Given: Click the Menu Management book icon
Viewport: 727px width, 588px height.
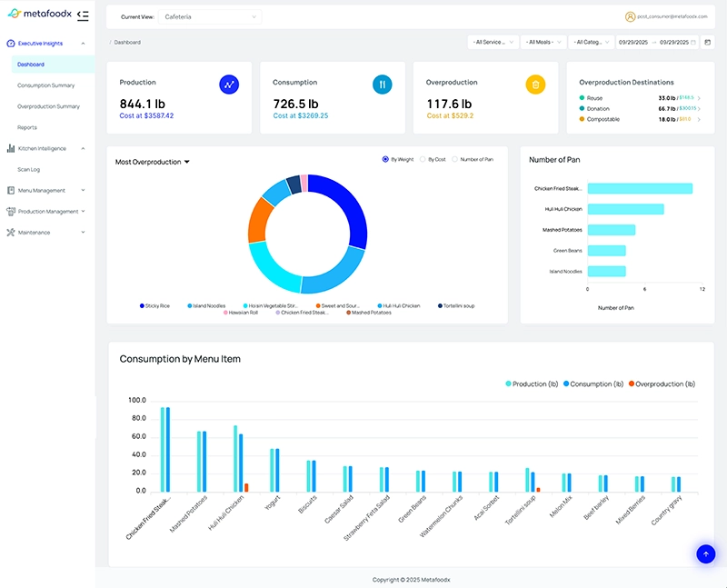Looking at the screenshot, I should point(11,190).
